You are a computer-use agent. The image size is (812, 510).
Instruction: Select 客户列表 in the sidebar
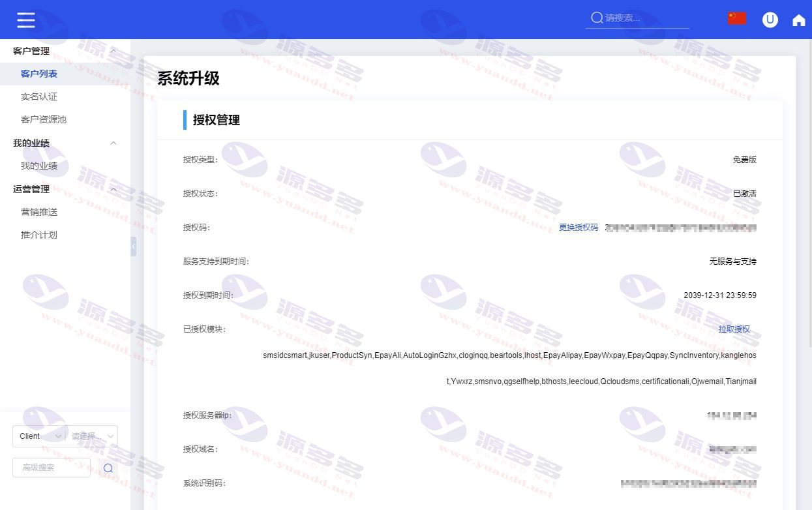click(x=65, y=74)
